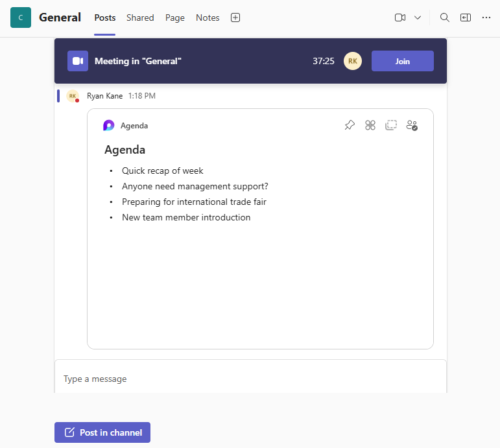Click the Ryan Kane sender name
Viewport: 500px width, 448px height.
click(x=104, y=96)
